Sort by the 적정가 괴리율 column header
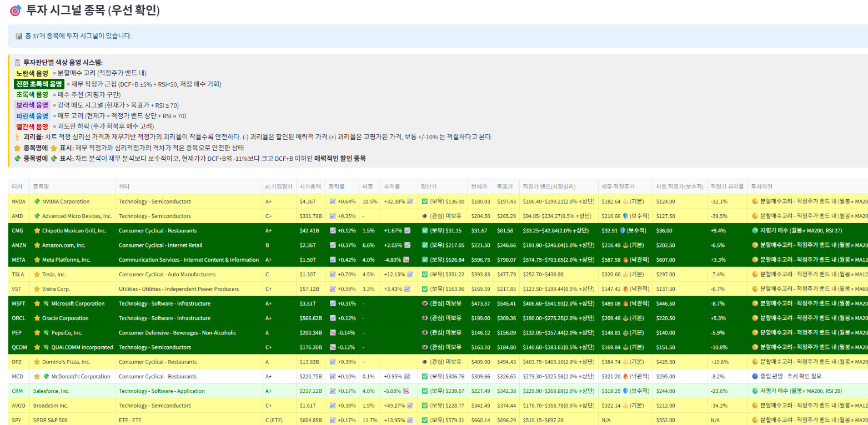Image resolution: width=868 pixels, height=425 pixels. coord(726,186)
